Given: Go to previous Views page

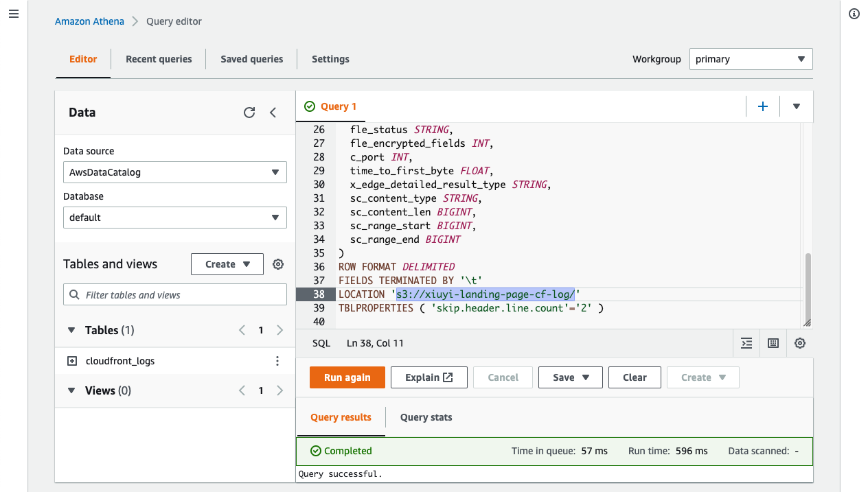Looking at the screenshot, I should (x=242, y=390).
